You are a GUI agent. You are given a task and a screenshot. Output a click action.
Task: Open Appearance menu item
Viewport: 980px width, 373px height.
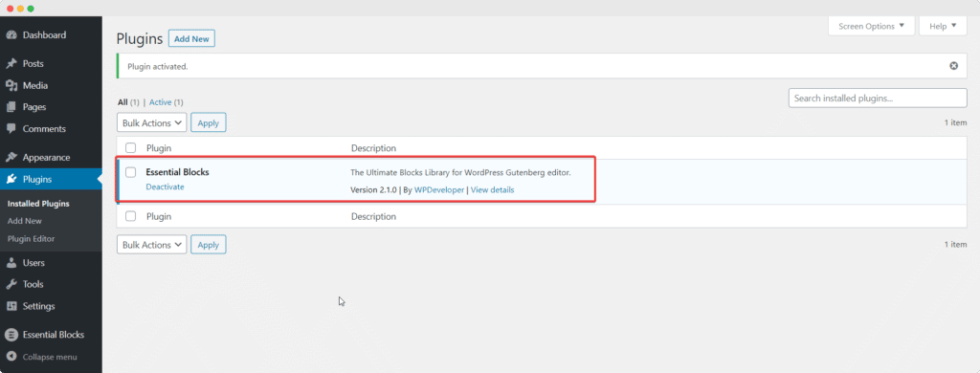point(46,158)
